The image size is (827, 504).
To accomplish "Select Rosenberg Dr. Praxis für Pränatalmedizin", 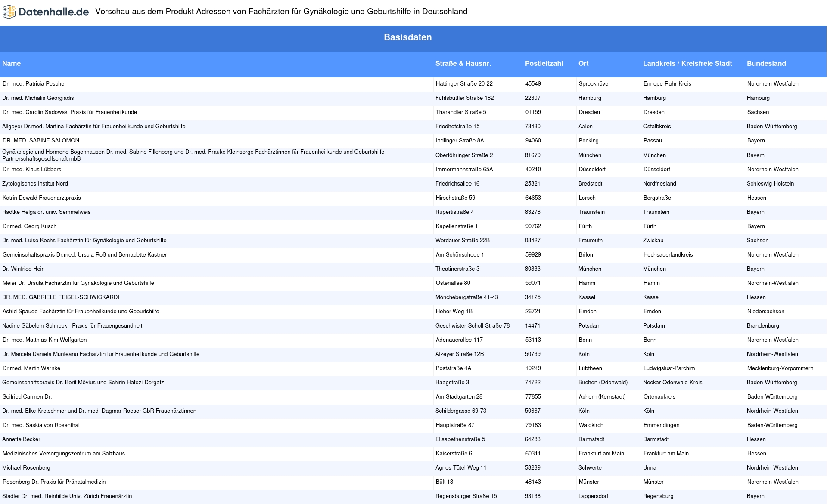I will (x=54, y=482).
